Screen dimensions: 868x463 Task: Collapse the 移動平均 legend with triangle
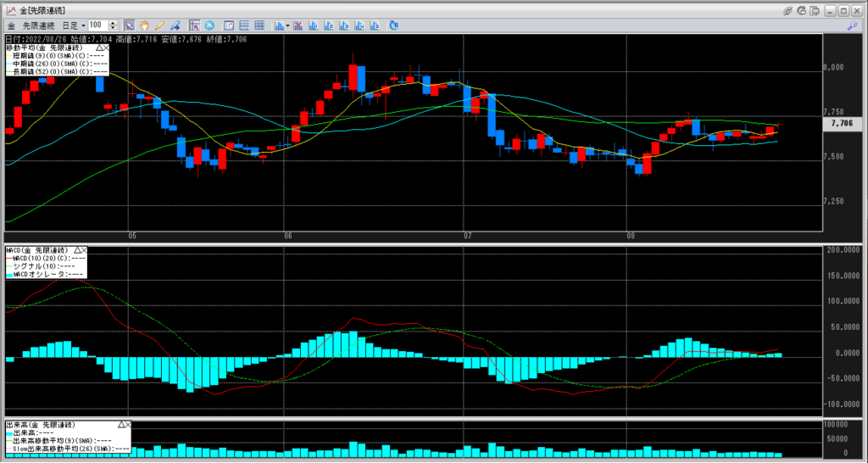click(98, 48)
